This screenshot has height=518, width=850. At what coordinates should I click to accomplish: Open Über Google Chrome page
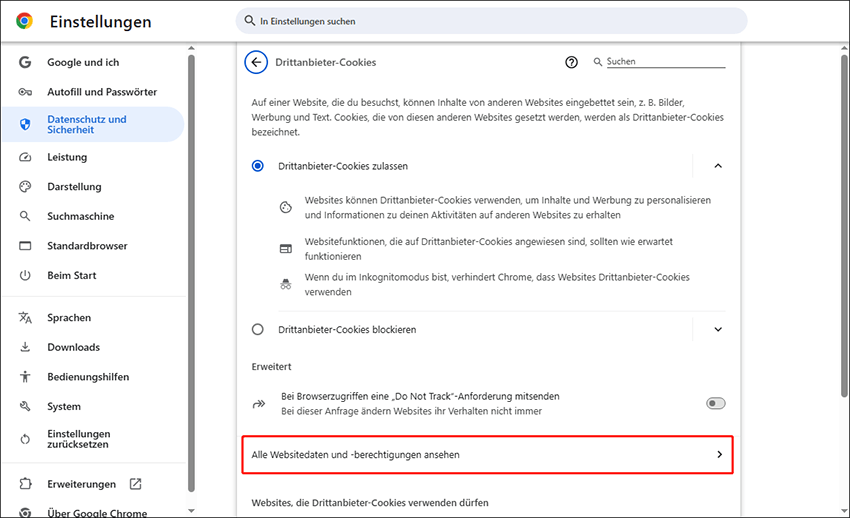97,513
